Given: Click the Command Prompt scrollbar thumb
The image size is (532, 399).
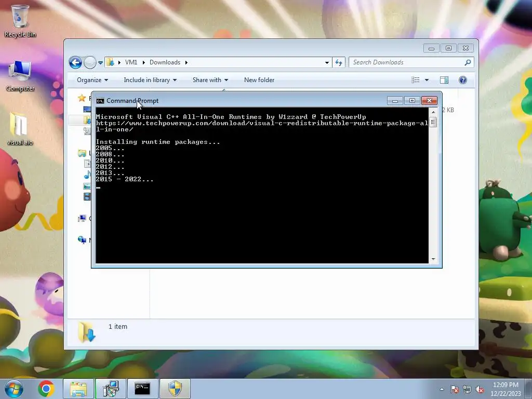Looking at the screenshot, I should pos(433,122).
